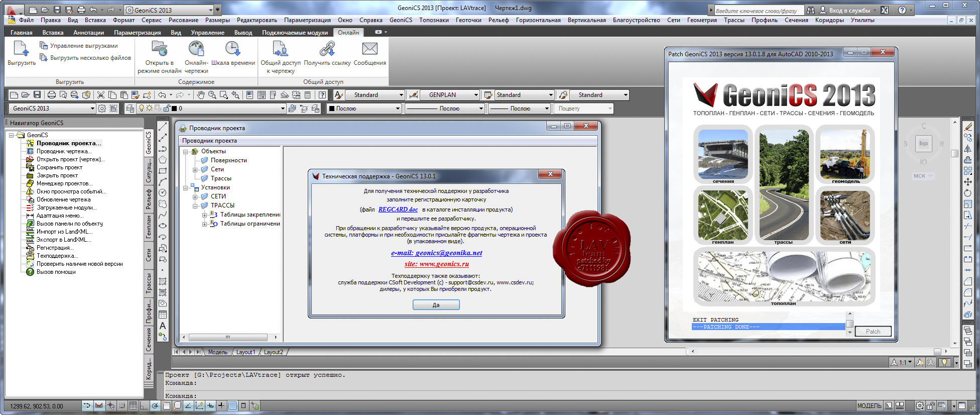Open the 'Онлайн-чертежи' ribbon tool
Image resolution: width=980 pixels, height=415 pixels.
pyautogui.click(x=196, y=49)
